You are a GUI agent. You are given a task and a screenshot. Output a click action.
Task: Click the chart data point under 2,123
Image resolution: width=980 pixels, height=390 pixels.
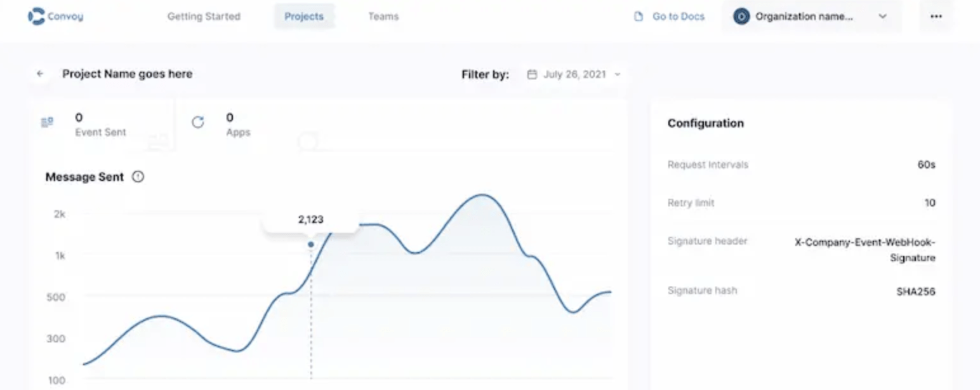[x=311, y=244]
